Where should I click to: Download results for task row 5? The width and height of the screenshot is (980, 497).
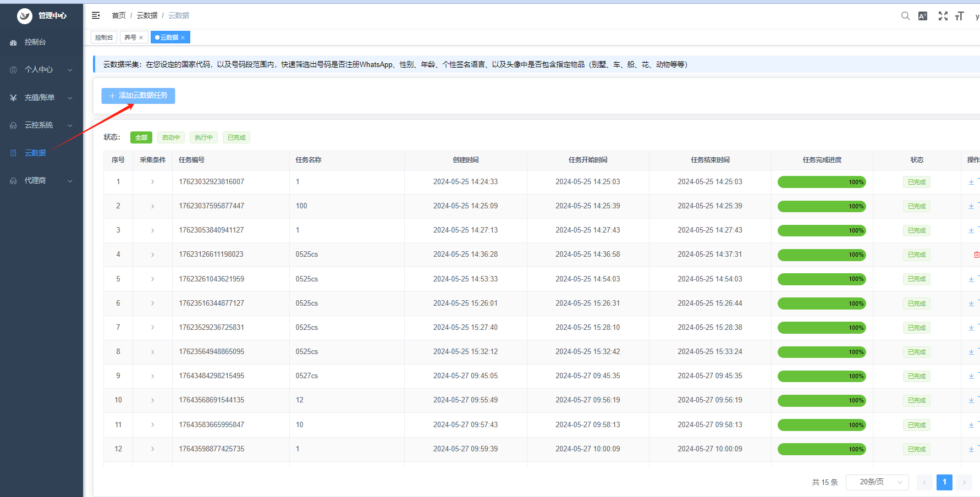point(971,279)
